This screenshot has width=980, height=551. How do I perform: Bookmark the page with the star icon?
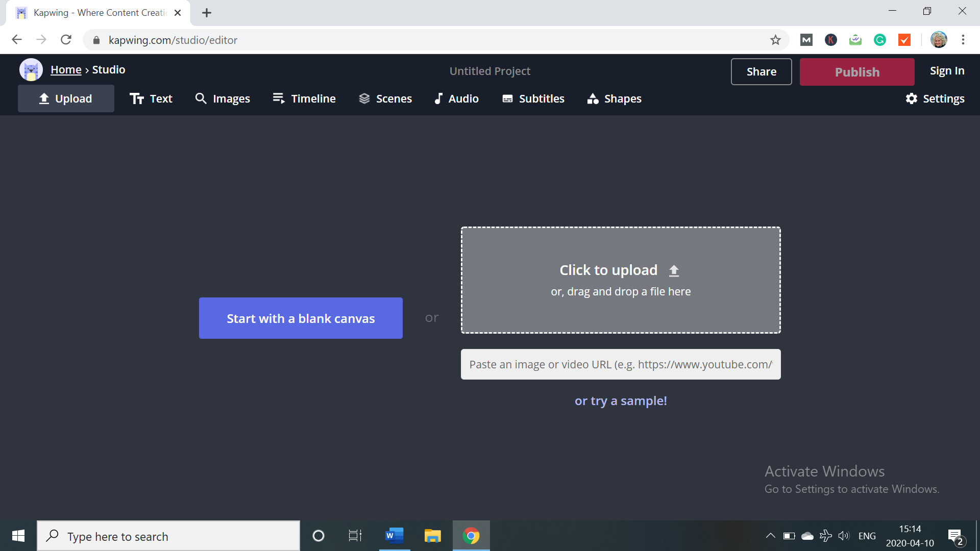(775, 40)
